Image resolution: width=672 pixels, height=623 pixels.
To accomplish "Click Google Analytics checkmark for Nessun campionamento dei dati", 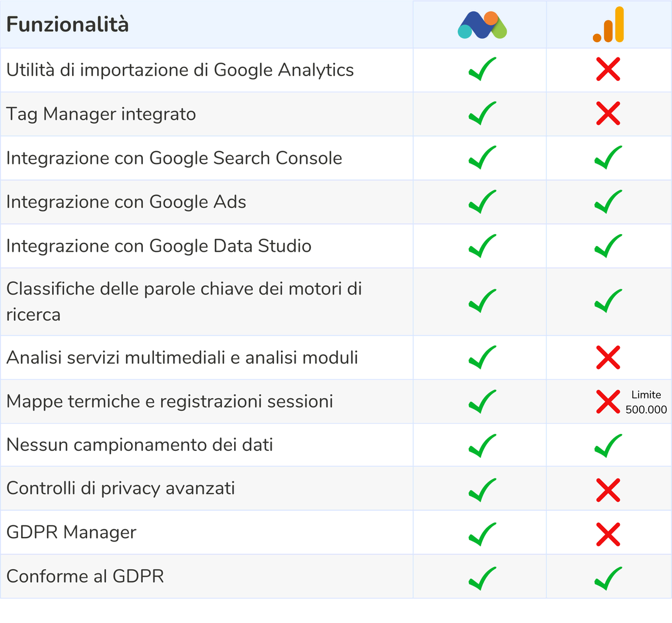I will pos(608,446).
